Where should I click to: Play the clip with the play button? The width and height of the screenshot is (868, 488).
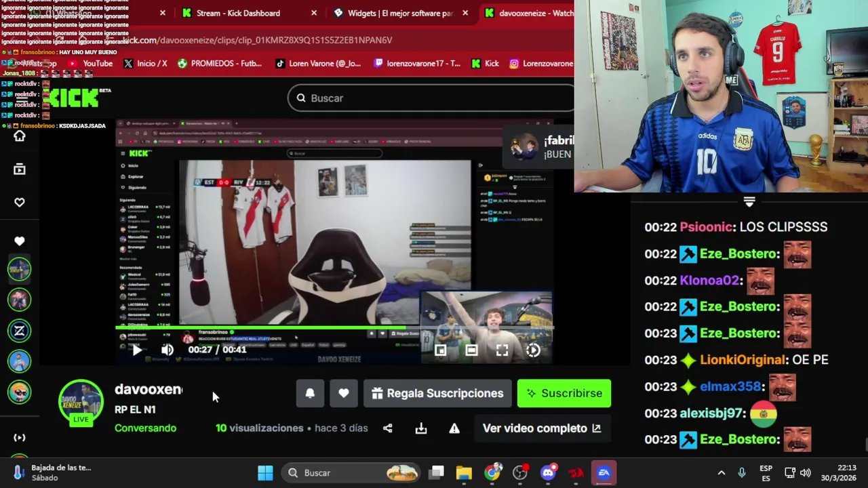pyautogui.click(x=136, y=350)
